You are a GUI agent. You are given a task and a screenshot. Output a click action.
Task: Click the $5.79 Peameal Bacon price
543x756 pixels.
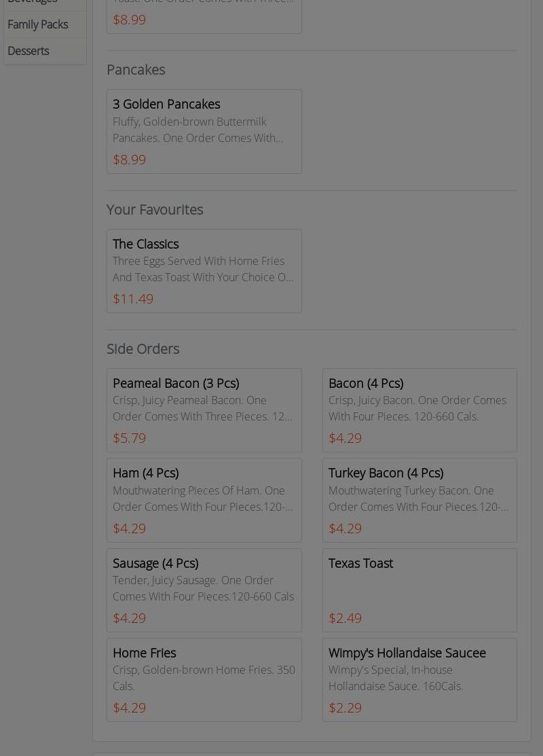coord(129,438)
